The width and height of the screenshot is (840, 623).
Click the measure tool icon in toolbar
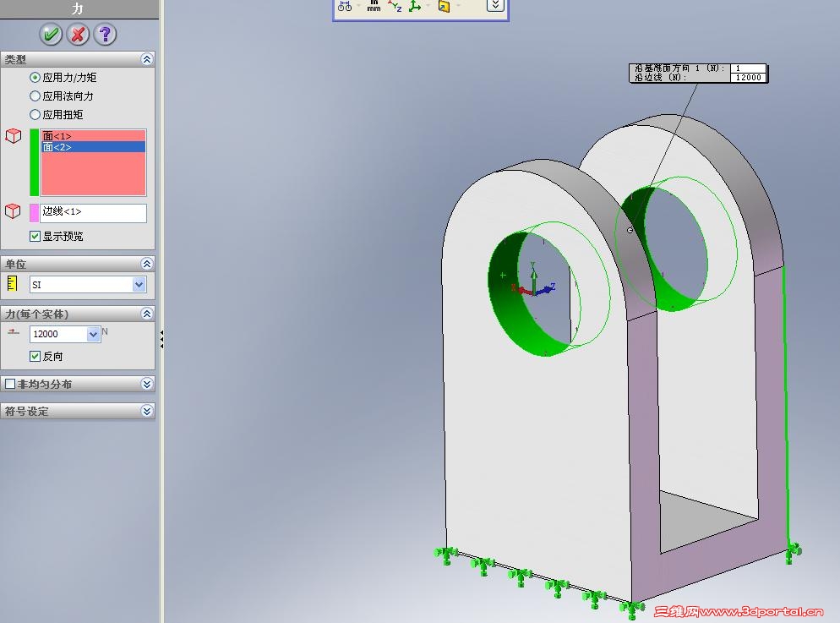point(345,7)
